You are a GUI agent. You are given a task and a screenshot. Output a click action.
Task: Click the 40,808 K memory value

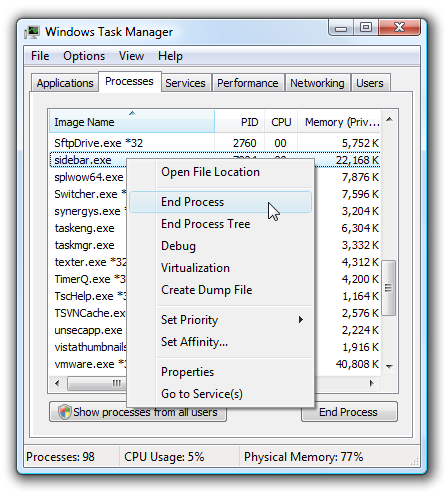(x=357, y=364)
